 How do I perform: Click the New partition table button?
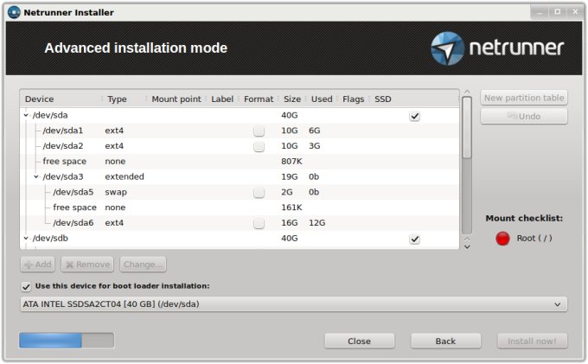524,98
